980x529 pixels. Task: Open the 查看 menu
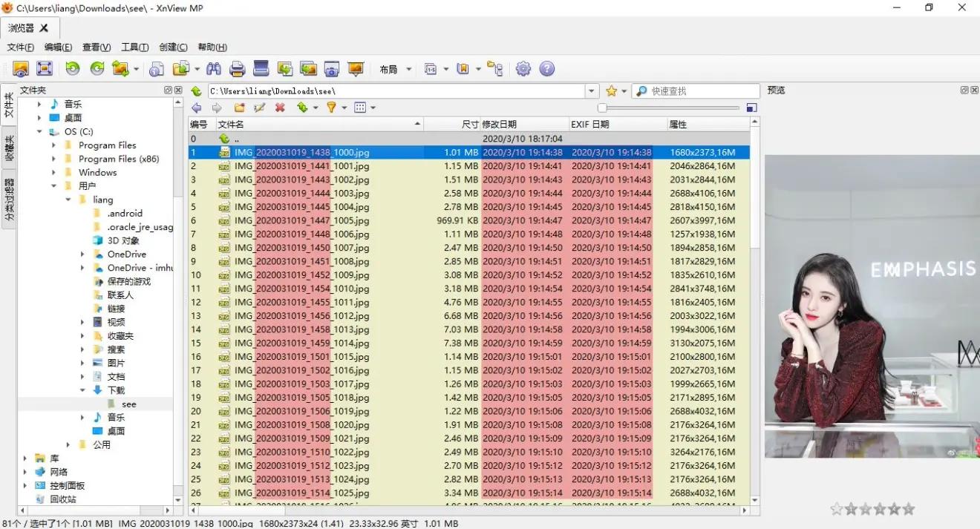tap(95, 47)
